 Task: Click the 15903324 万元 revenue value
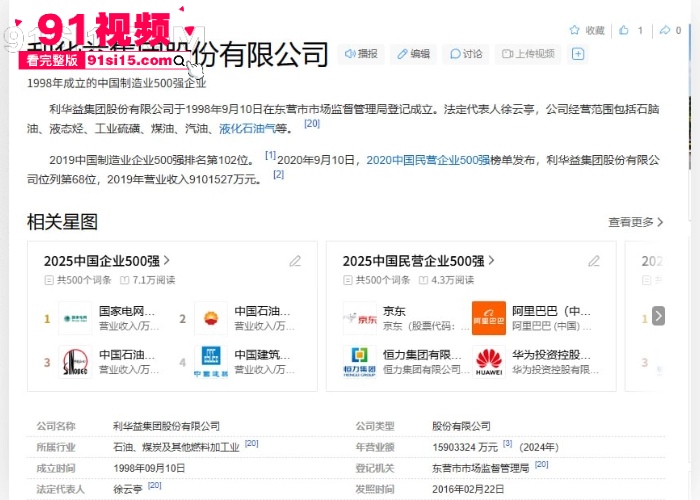[465, 447]
